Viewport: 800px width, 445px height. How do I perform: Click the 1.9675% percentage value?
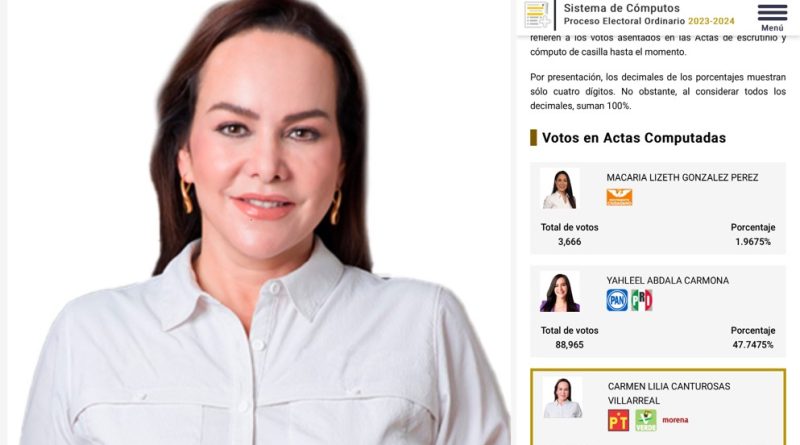pyautogui.click(x=753, y=242)
